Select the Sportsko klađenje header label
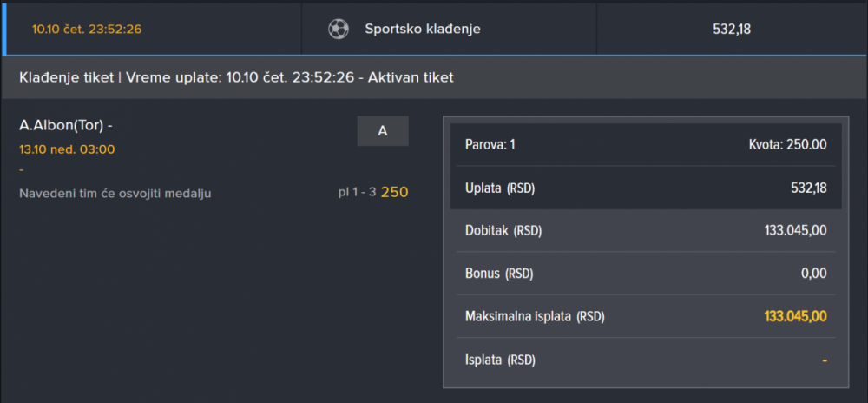The width and height of the screenshot is (868, 403). tap(422, 29)
